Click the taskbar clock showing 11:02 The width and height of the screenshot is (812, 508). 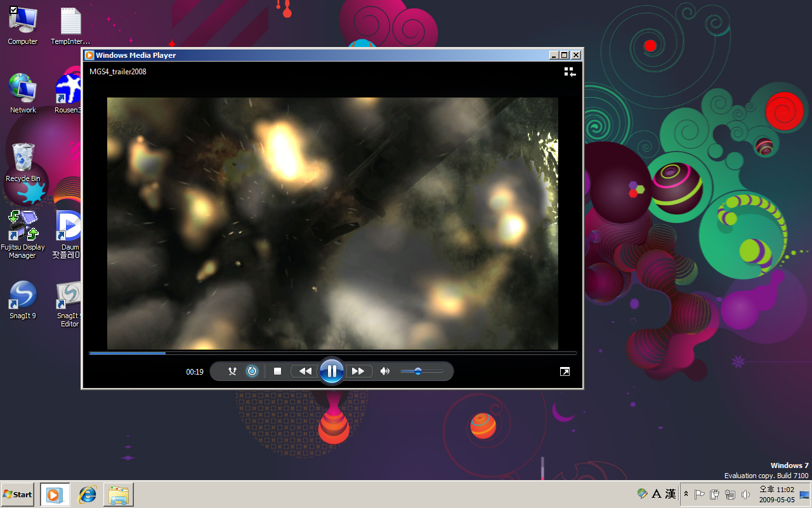(x=776, y=494)
